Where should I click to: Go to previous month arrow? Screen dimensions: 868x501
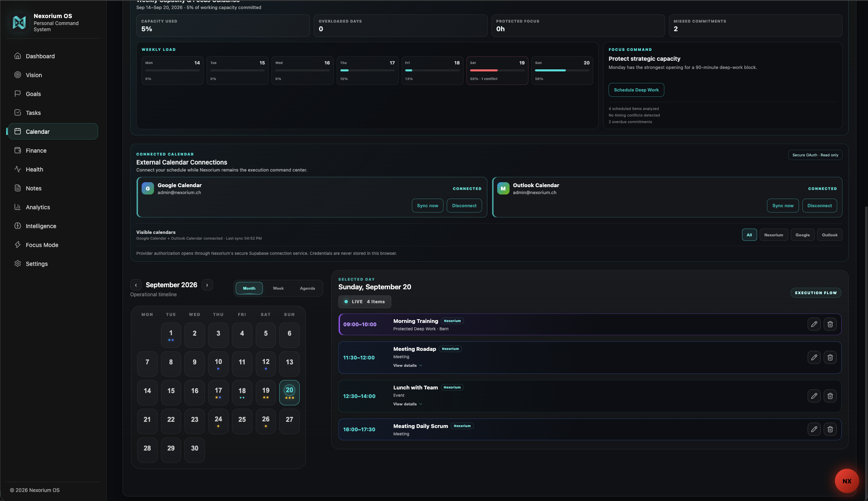tap(136, 285)
